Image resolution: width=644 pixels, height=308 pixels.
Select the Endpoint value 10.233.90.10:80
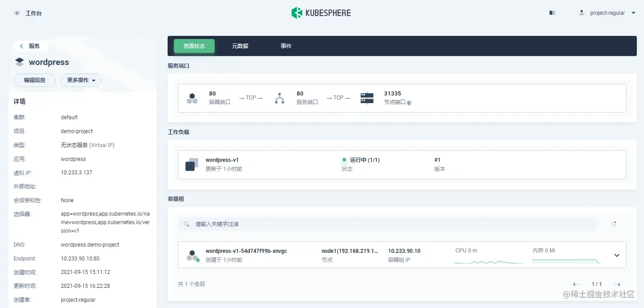pos(80,259)
